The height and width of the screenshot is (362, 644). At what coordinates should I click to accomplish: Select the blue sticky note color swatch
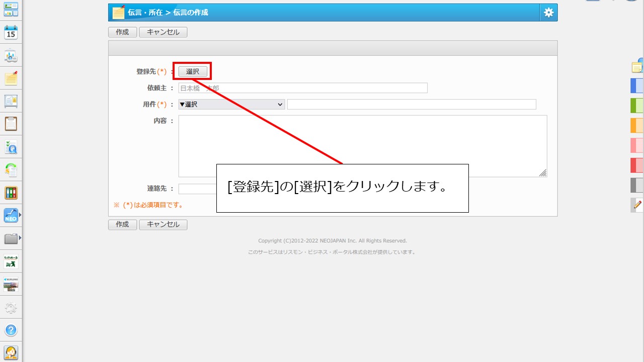pos(636,86)
